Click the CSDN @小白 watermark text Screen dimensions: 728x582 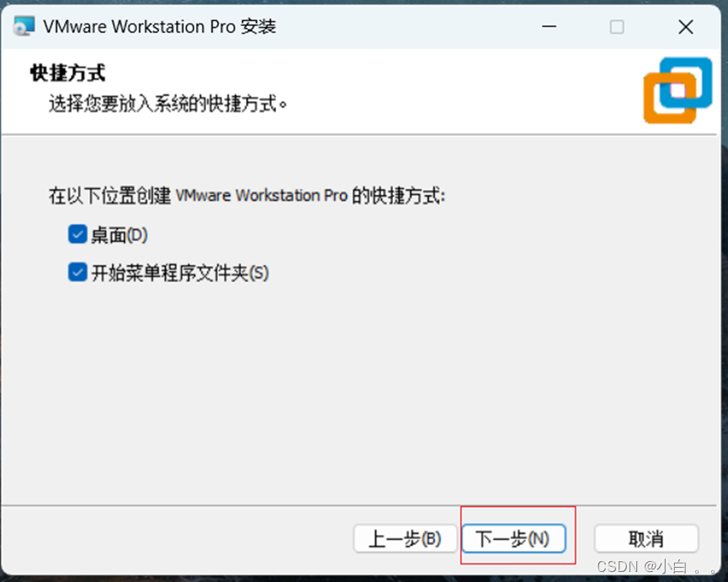click(x=656, y=567)
